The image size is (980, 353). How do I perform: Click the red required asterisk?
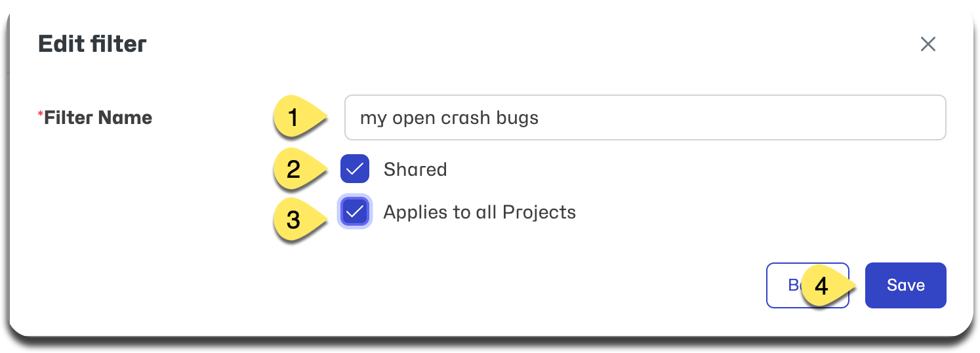pos(41,115)
